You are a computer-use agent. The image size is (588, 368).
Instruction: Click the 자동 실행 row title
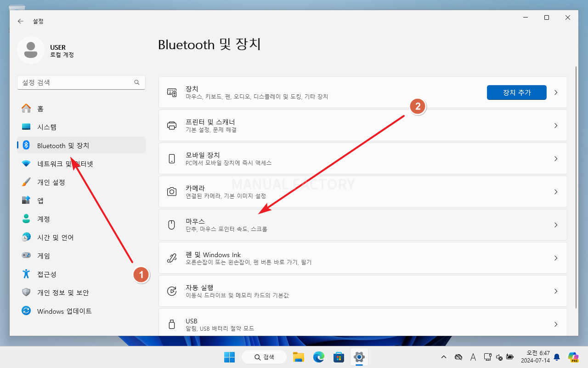[x=199, y=287]
